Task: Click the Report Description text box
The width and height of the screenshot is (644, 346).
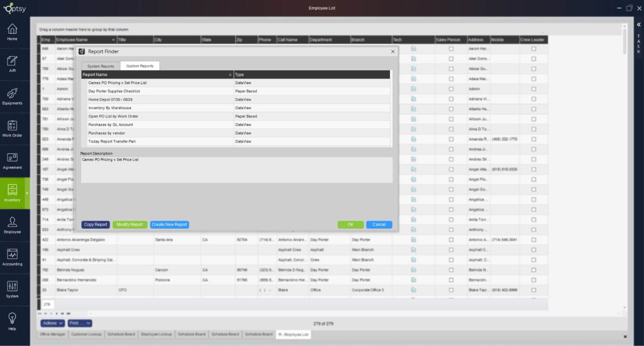Action: [x=237, y=170]
